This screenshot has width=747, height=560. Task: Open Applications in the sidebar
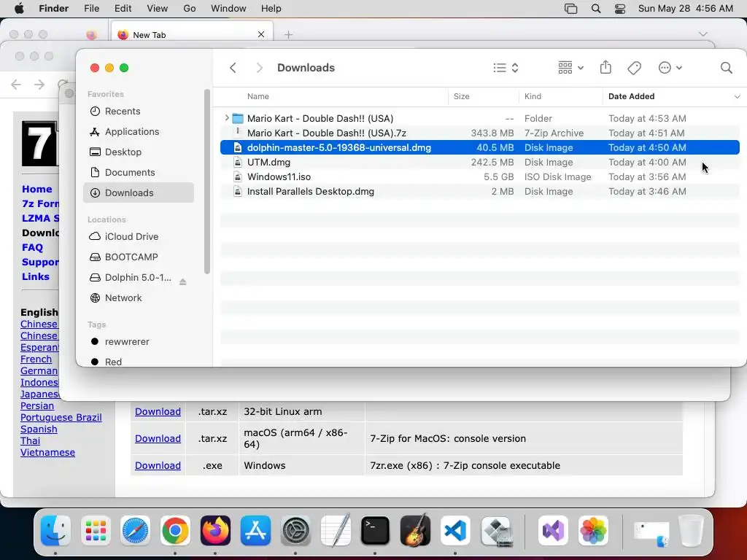click(x=139, y=131)
